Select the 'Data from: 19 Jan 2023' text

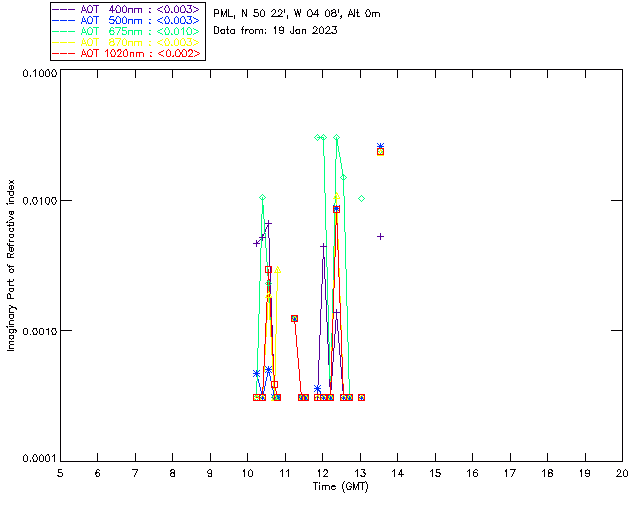(x=275, y=31)
